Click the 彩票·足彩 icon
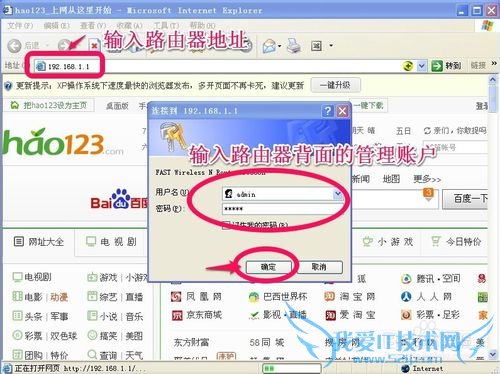 coord(406,315)
